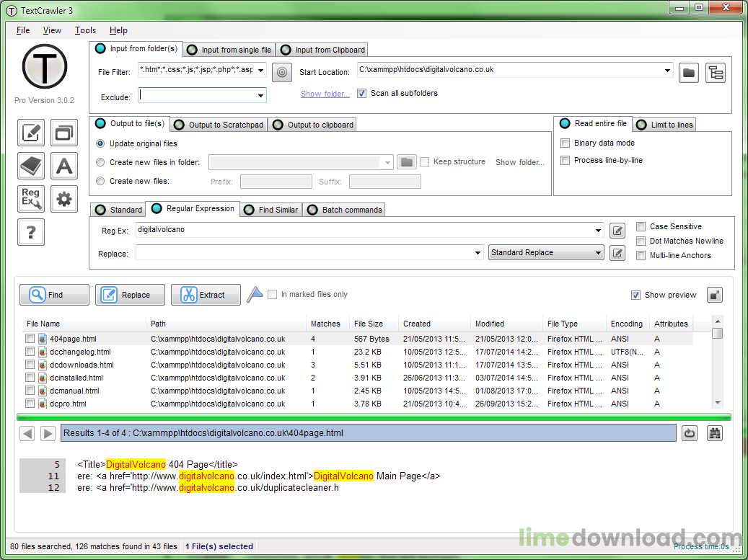Open the folder tree icon beside Start Location

coord(716,73)
